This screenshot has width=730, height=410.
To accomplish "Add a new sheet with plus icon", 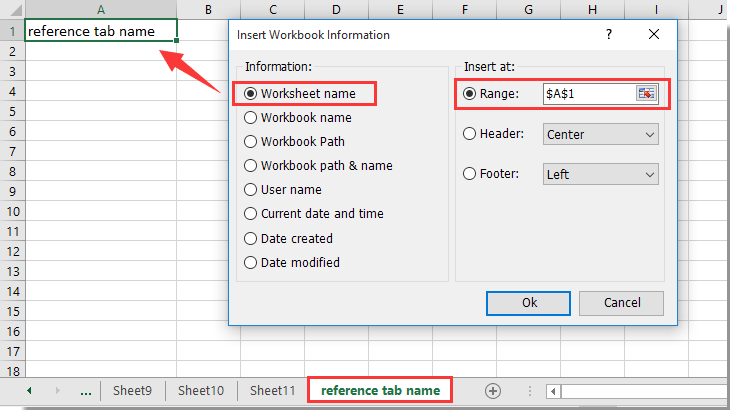I will click(x=492, y=391).
